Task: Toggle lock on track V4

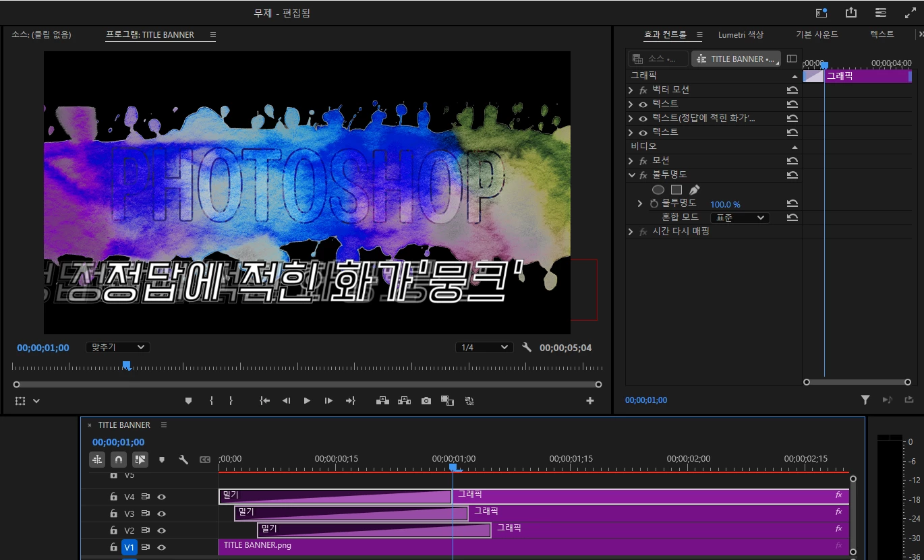Action: click(x=113, y=497)
